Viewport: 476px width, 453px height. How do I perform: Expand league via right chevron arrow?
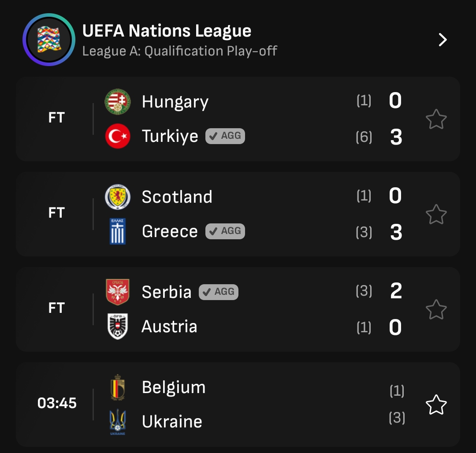[443, 40]
